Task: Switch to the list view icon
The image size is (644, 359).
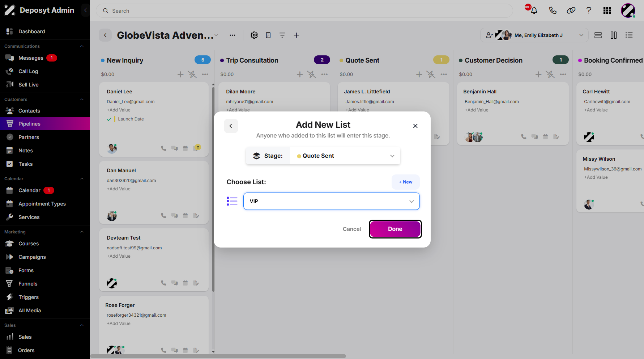Action: [629, 35]
